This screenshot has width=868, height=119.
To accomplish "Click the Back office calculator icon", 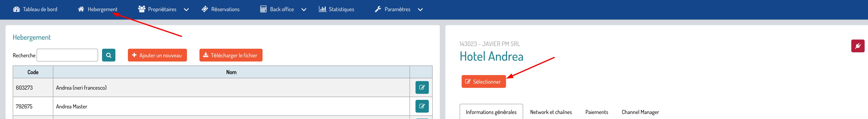I will [x=264, y=9].
